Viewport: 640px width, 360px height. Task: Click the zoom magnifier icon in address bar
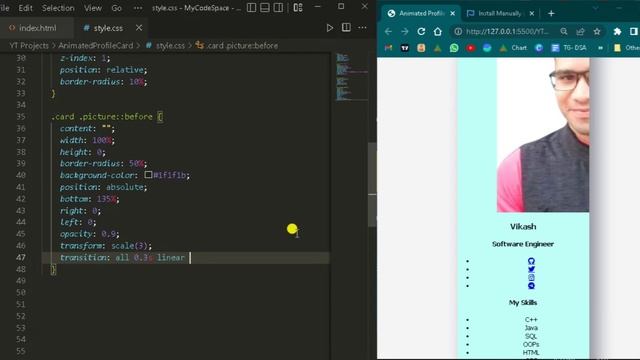pyautogui.click(x=564, y=31)
